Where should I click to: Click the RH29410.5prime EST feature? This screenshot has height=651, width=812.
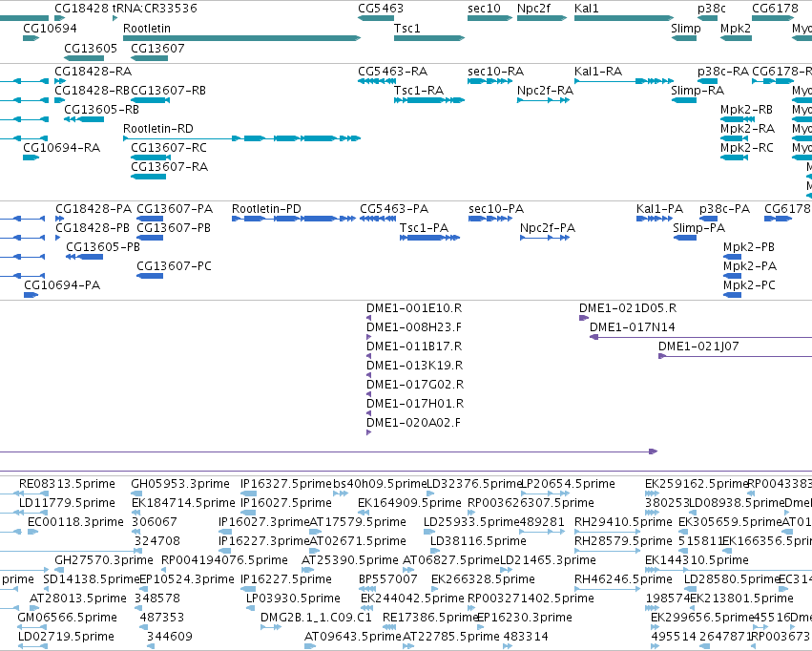click(607, 532)
